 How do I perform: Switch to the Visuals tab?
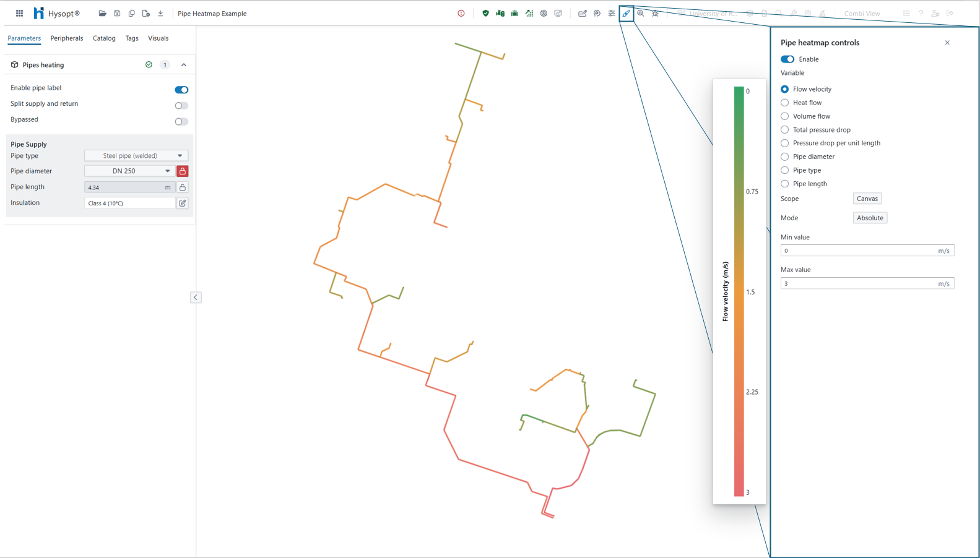tap(158, 38)
